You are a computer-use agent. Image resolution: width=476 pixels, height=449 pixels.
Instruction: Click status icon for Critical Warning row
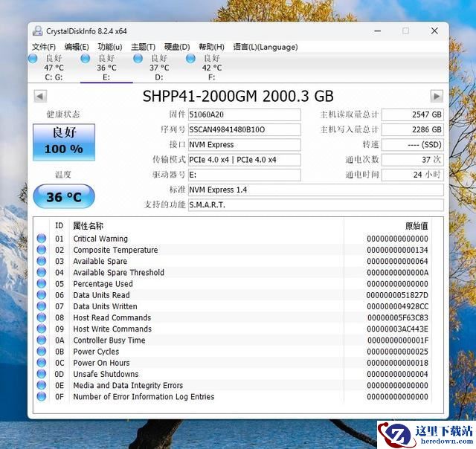coord(42,239)
